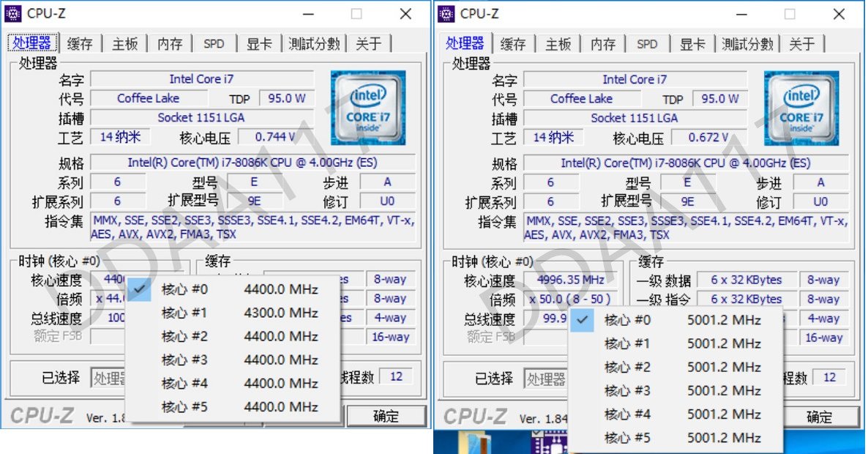This screenshot has height=454, width=868.
Task: Switch to the 显卡 tab in the left window
Action: [x=259, y=44]
